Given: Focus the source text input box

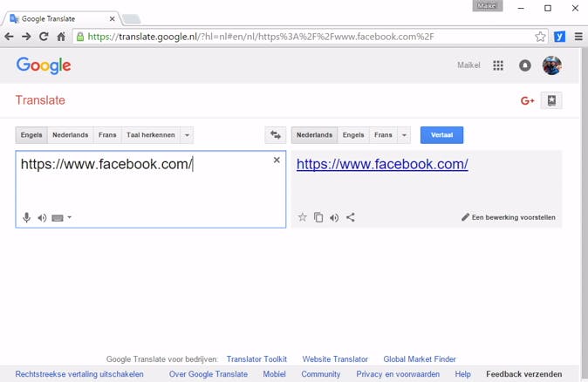Looking at the screenshot, I should [151, 189].
